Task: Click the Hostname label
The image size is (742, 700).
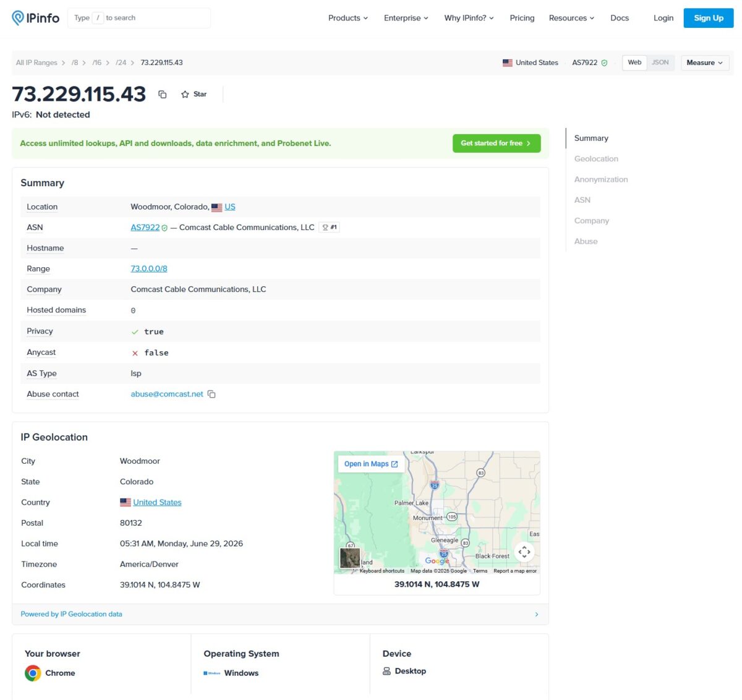Action: tap(45, 249)
